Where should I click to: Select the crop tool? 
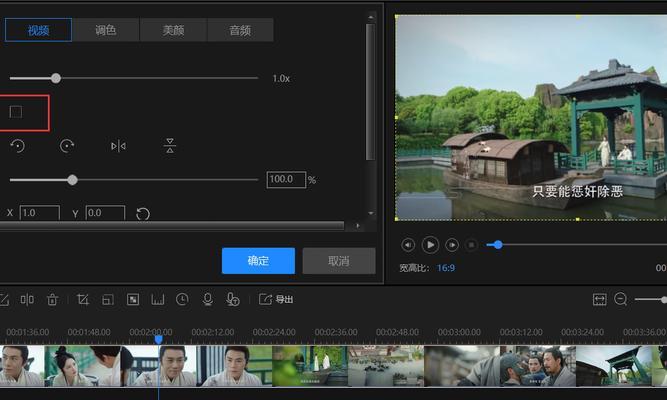83,300
